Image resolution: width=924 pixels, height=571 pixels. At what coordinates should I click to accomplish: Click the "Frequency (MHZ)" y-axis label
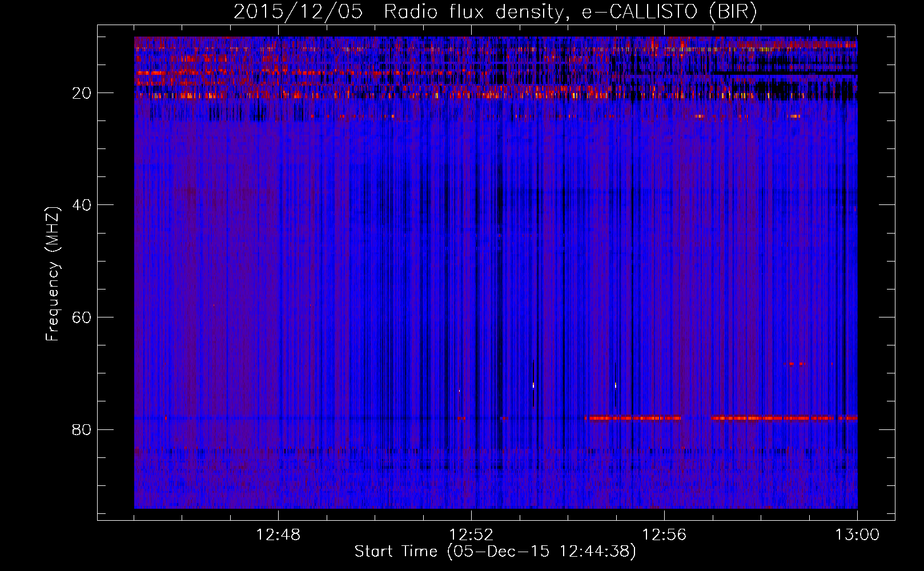point(53,274)
